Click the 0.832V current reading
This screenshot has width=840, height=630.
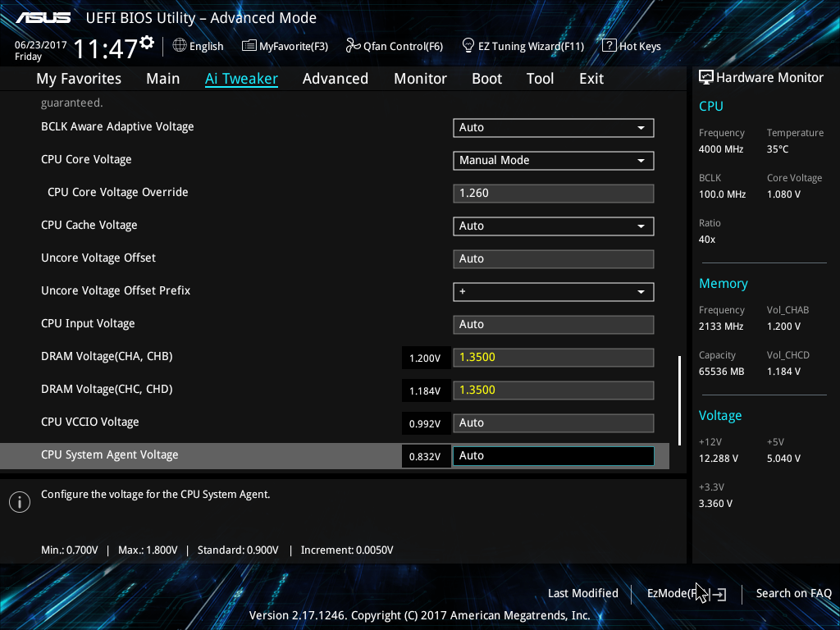tap(426, 456)
